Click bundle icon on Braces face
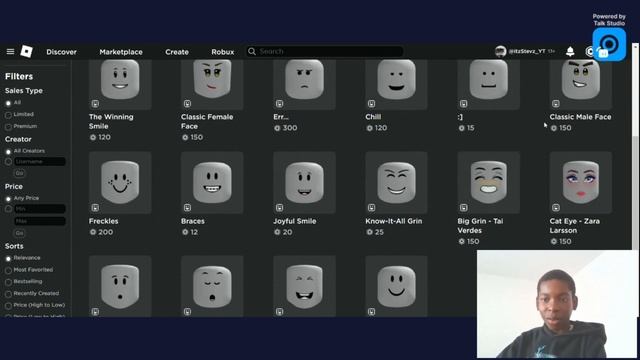The image size is (640, 360). pyautogui.click(x=187, y=208)
